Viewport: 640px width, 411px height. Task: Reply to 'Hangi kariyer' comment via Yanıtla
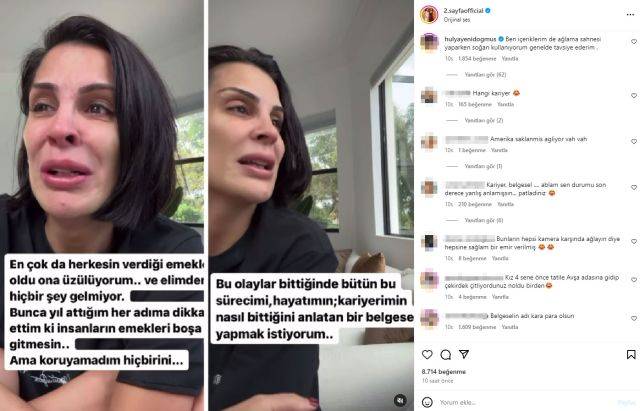tap(505, 104)
